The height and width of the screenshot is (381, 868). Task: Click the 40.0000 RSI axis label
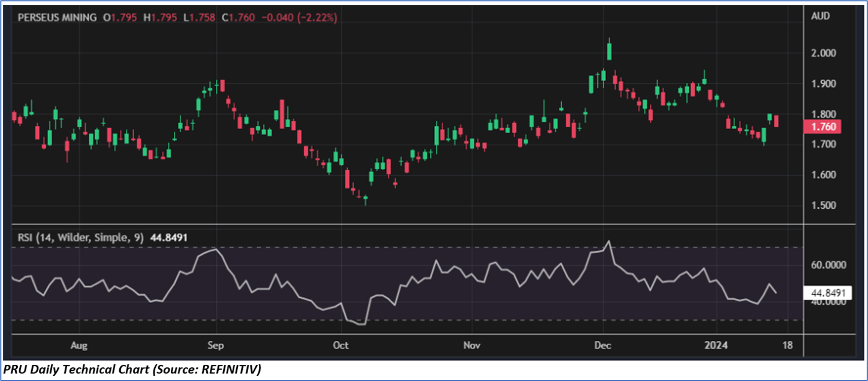827,302
